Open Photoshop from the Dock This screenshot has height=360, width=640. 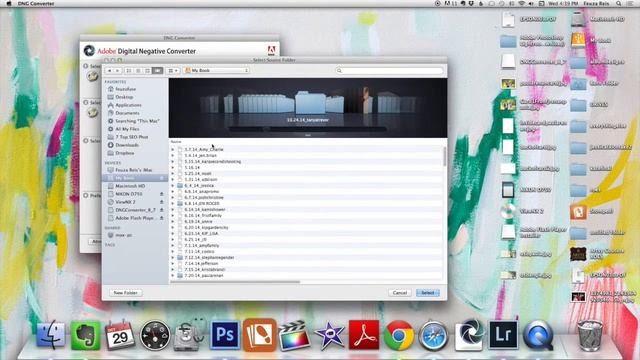point(225,335)
